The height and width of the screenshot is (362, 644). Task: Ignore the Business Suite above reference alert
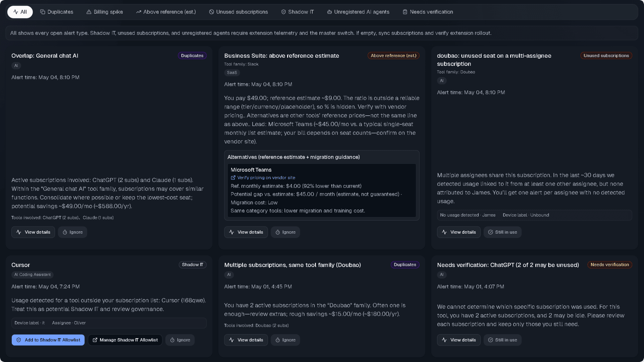(x=285, y=232)
